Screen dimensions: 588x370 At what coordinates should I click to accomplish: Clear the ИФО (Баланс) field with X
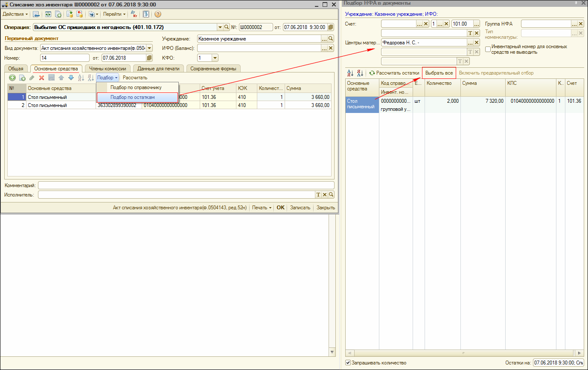pyautogui.click(x=331, y=48)
